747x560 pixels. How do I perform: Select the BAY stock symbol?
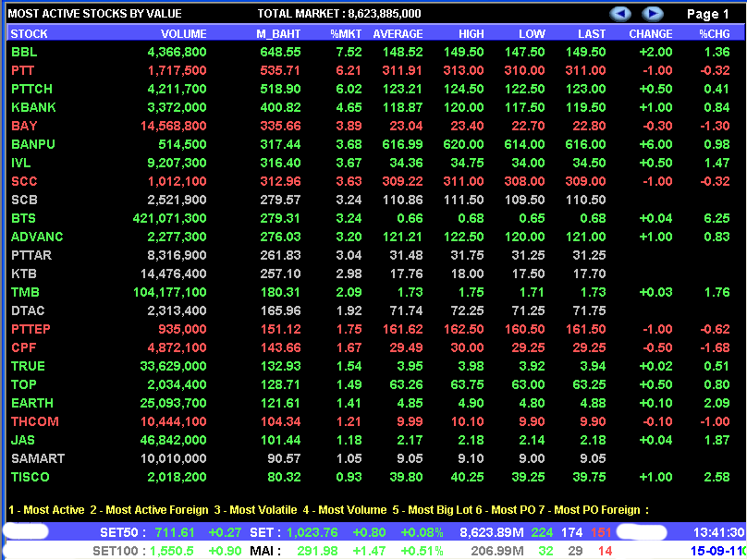24,127
